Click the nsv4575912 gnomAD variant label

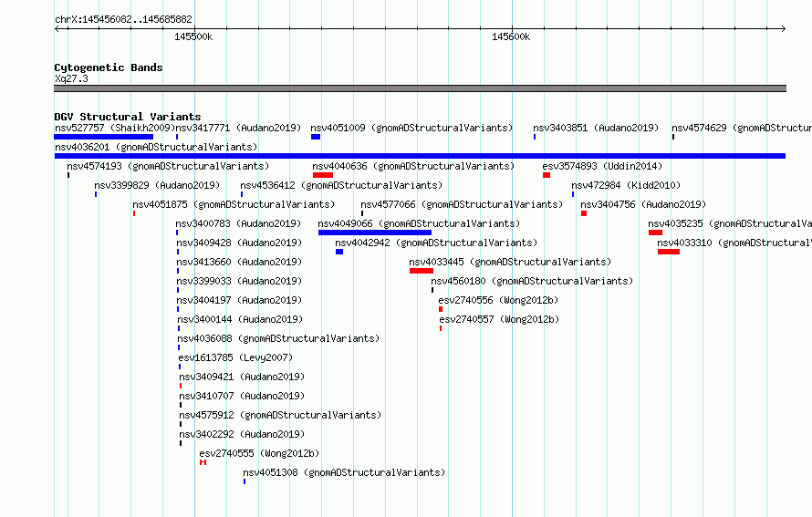pyautogui.click(x=280, y=415)
